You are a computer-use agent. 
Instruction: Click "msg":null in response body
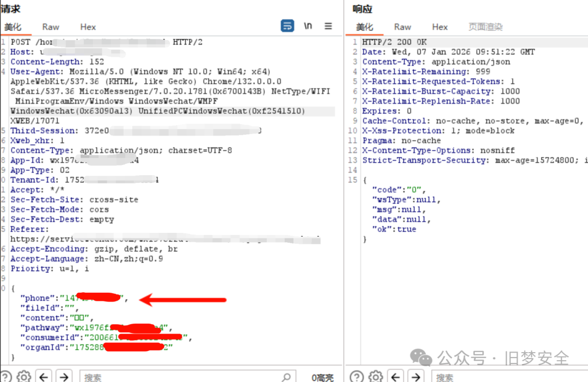pyautogui.click(x=399, y=210)
